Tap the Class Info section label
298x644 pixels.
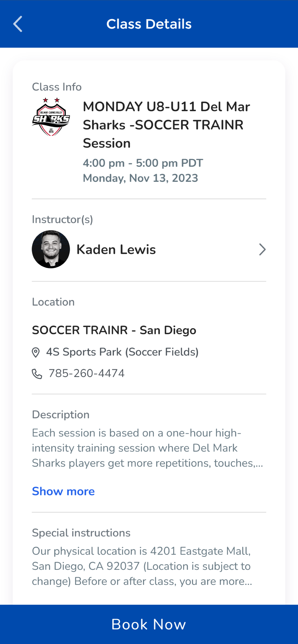coord(57,87)
